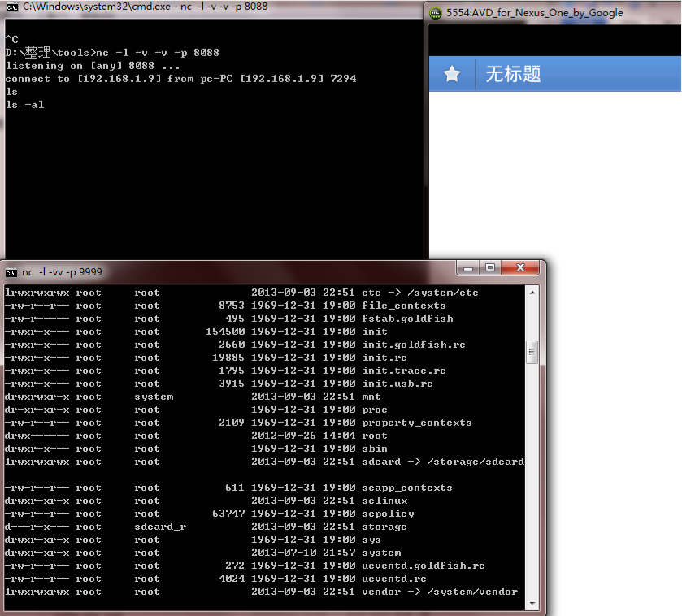This screenshot has width=682, height=616.
Task: Click the 无标题 title in the emulator
Action: (x=513, y=74)
